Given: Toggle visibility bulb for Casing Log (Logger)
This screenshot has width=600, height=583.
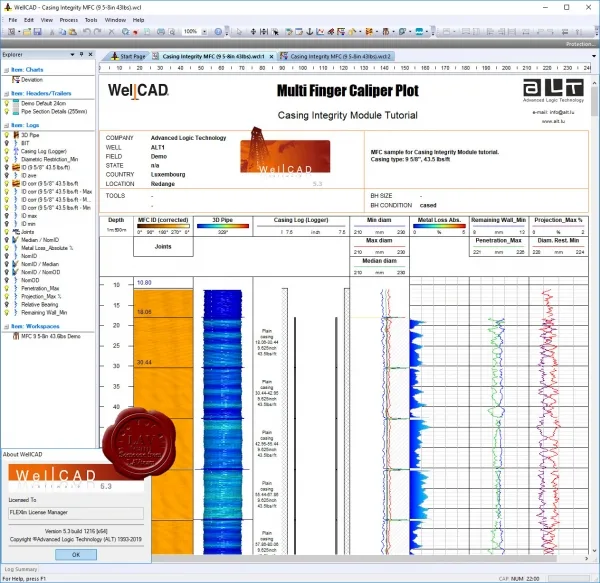Looking at the screenshot, I should coord(7,151).
